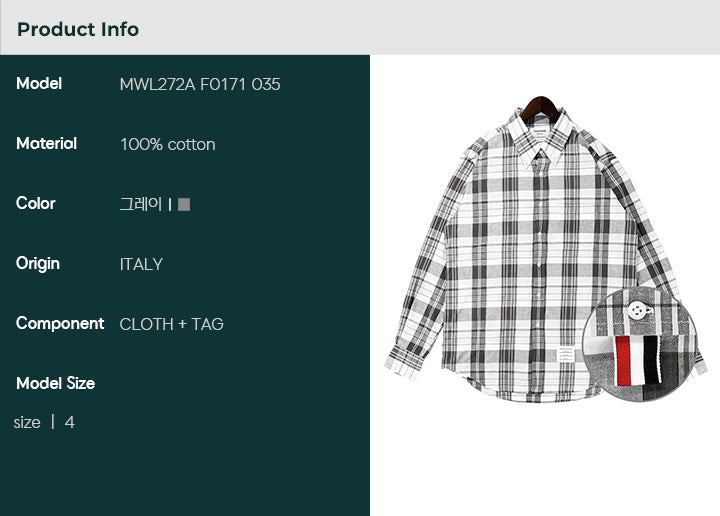Click the ITALY origin value
The image size is (720, 516).
[141, 264]
